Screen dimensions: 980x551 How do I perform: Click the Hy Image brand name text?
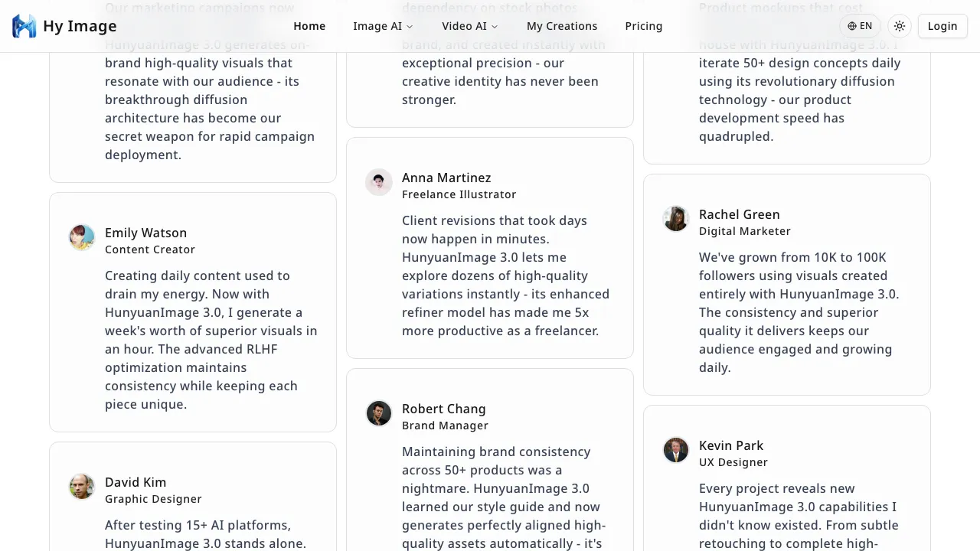80,26
